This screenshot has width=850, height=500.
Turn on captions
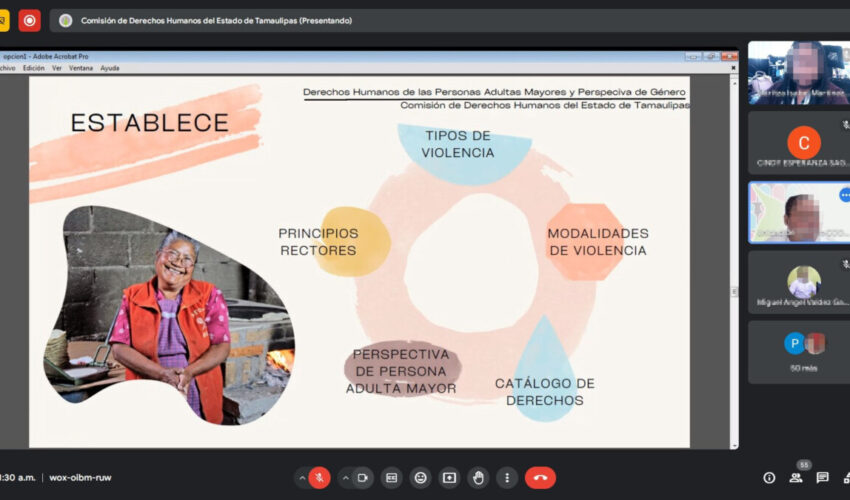[x=391, y=478]
